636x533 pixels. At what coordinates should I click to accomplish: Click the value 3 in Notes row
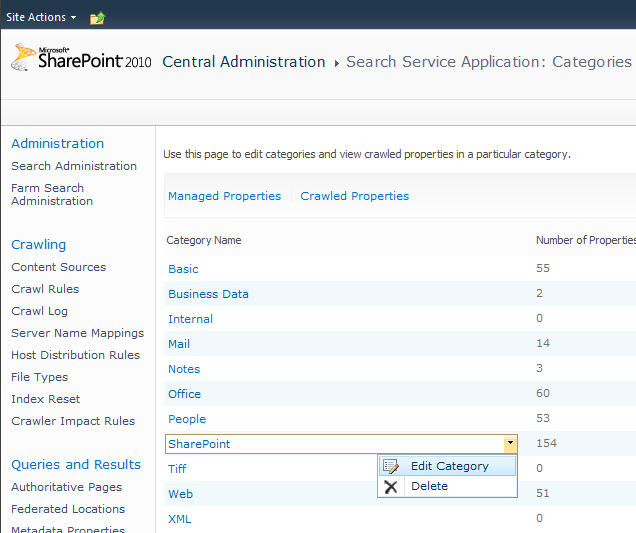tap(539, 368)
